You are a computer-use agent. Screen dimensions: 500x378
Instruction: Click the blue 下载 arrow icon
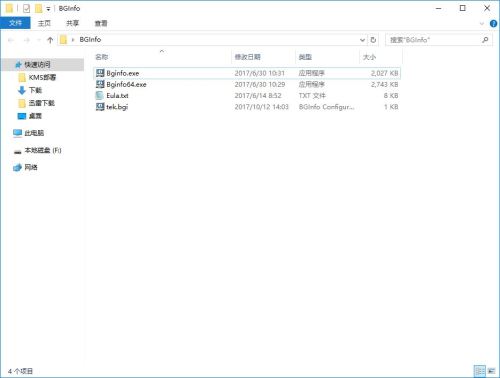pyautogui.click(x=22, y=90)
